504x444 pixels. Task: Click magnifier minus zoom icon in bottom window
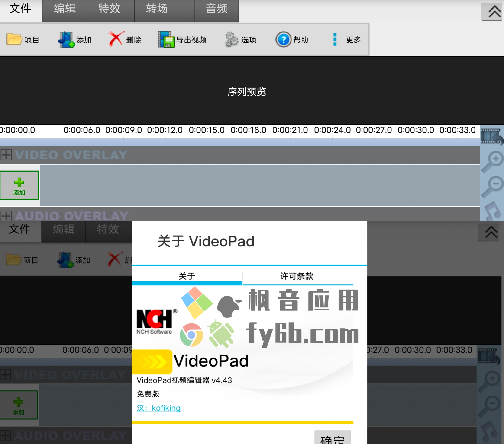[x=489, y=406]
